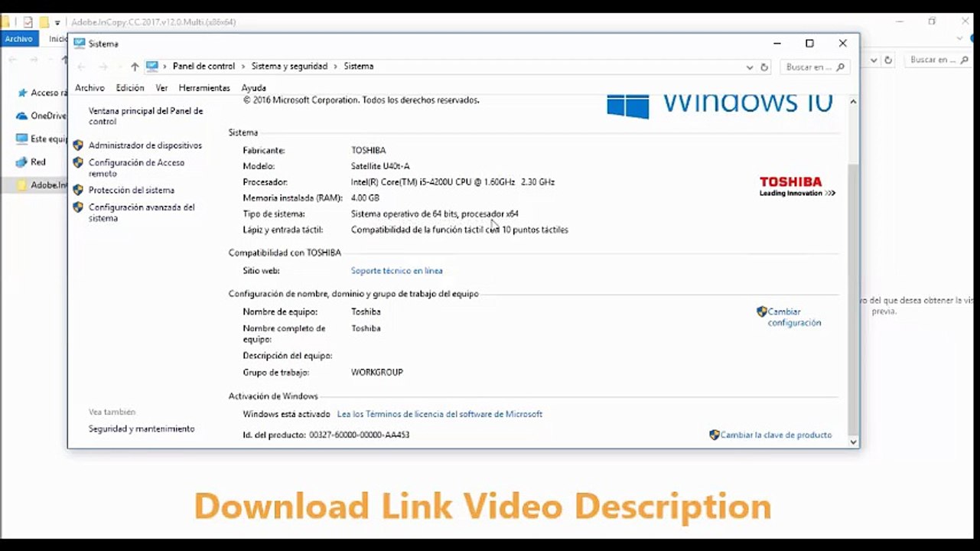This screenshot has height=551, width=980.
Task: Click the Red network icon in Explorer
Action: (x=21, y=162)
